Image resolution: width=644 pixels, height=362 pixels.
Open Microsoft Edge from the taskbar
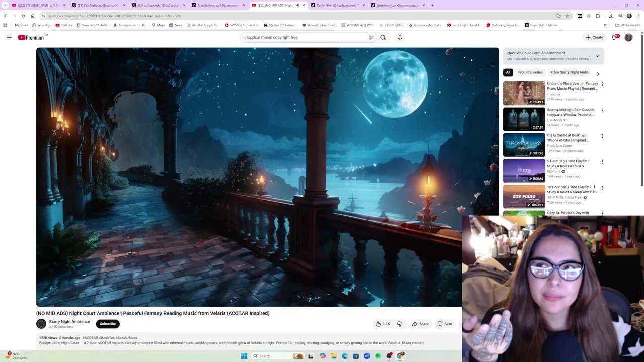(345, 356)
